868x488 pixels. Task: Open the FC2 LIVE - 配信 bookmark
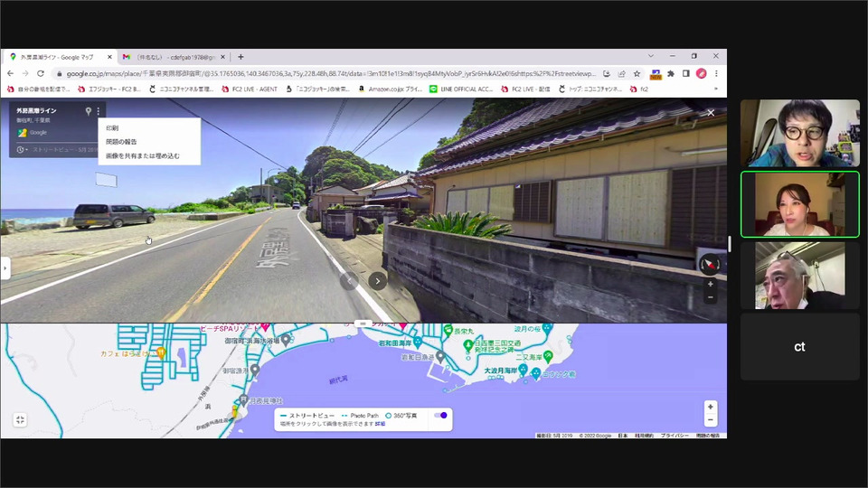[525, 89]
